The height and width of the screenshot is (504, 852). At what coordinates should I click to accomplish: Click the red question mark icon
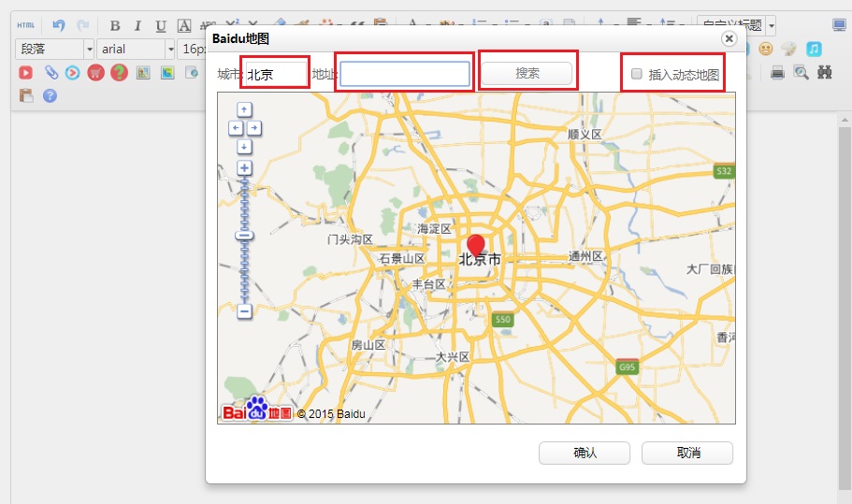(x=119, y=72)
